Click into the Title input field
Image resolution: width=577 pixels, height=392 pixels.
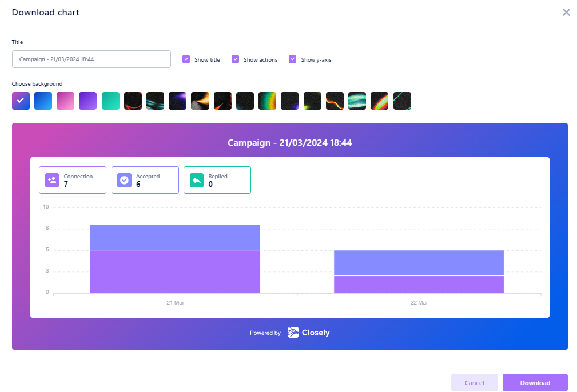(x=91, y=59)
